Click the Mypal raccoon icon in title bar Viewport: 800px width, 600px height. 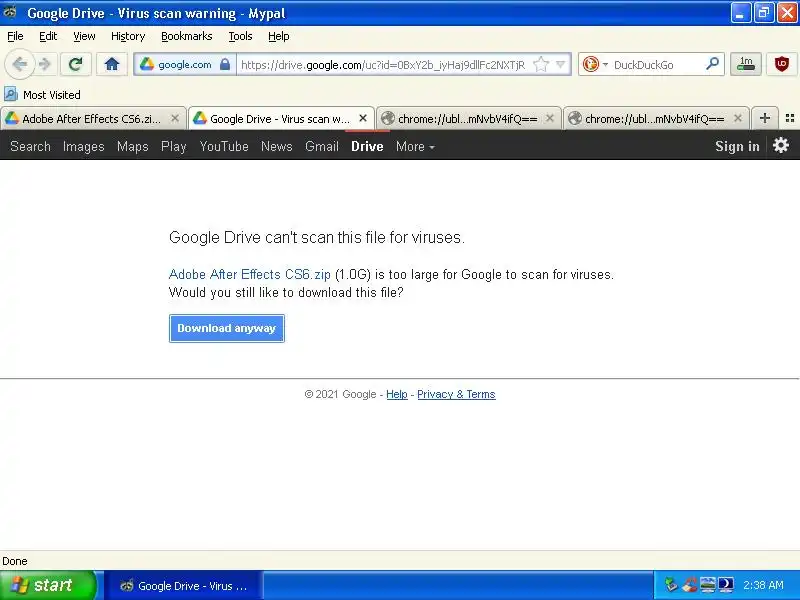click(10, 12)
